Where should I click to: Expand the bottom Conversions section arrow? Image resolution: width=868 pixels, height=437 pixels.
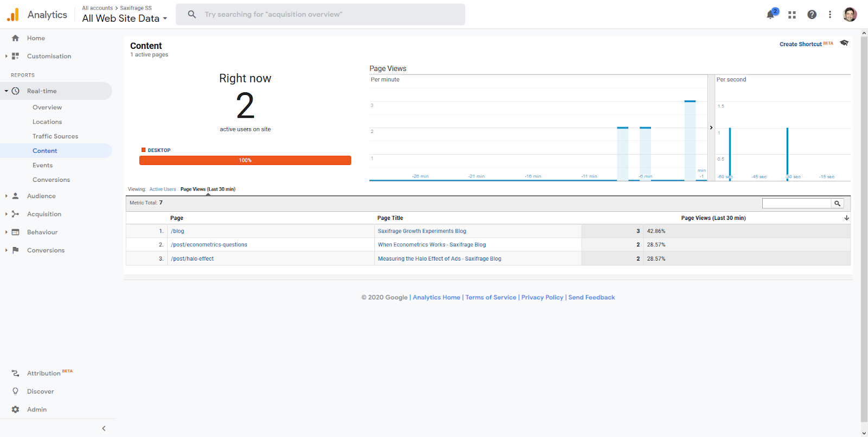coord(6,250)
